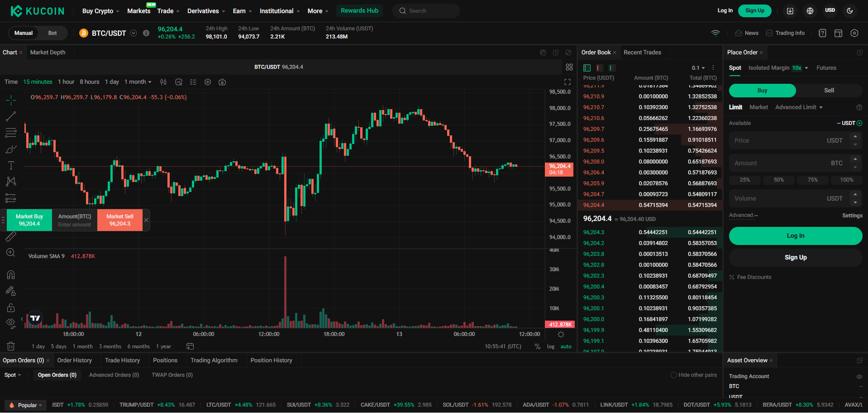Viewport: 868px width, 413px height.
Task: Select the Buy side toggle
Action: point(762,91)
